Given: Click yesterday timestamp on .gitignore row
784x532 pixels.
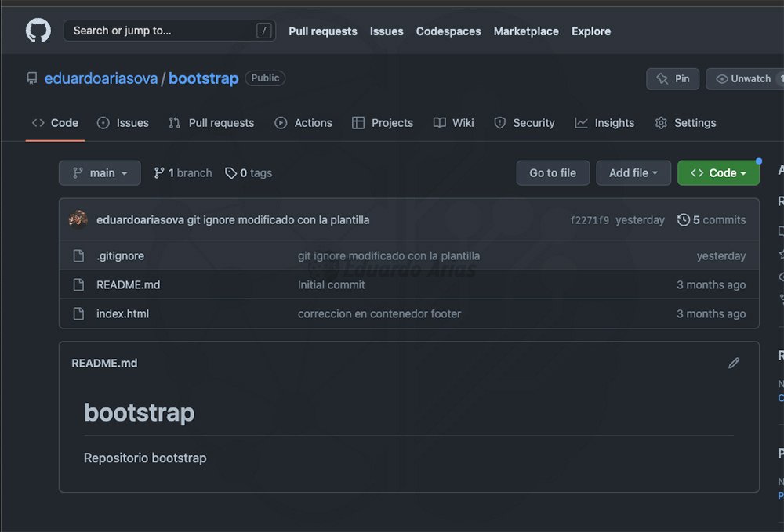Looking at the screenshot, I should tap(721, 255).
